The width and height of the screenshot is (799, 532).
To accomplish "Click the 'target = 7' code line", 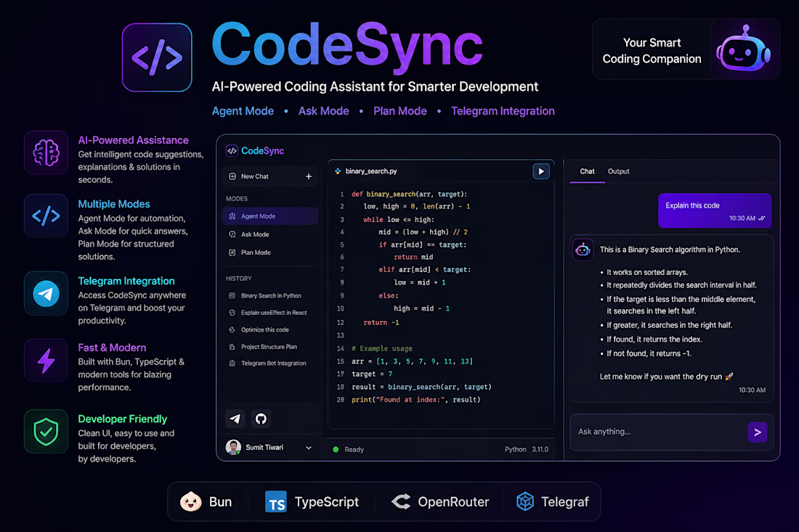I will coord(372,375).
